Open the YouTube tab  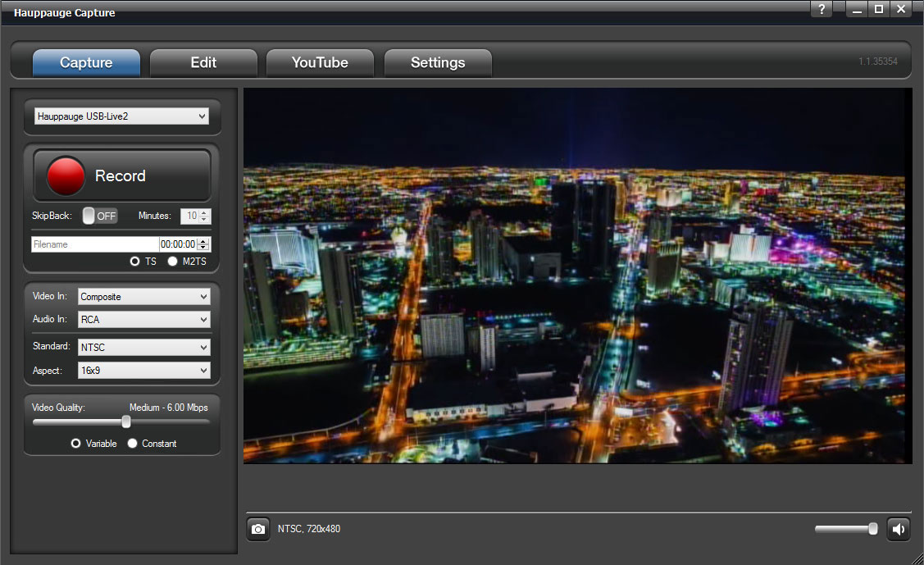click(320, 63)
